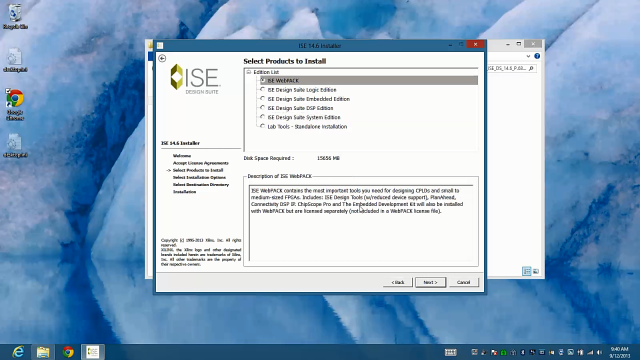Select the desktop.ini file below Chrome shortcut
The width and height of the screenshot is (640, 360).
pyautogui.click(x=15, y=146)
